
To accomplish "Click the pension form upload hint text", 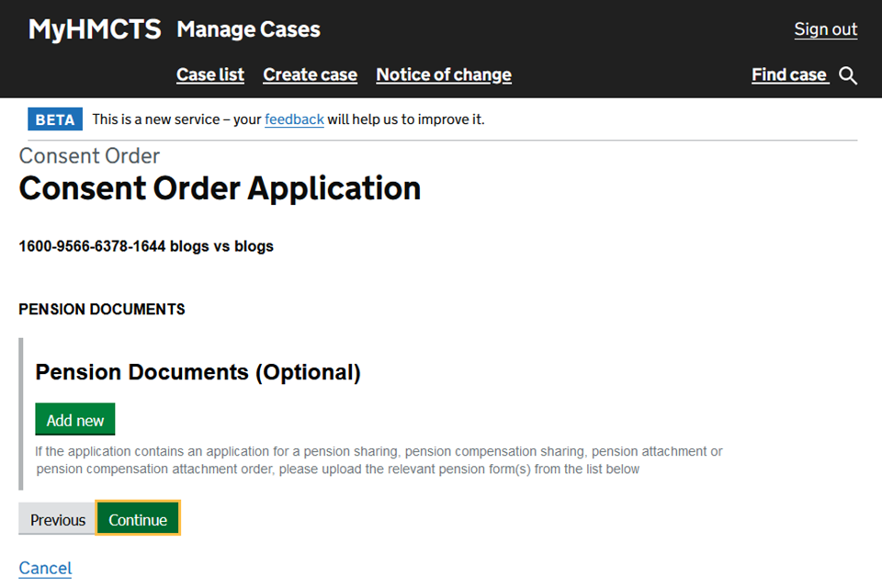I will pos(379,460).
